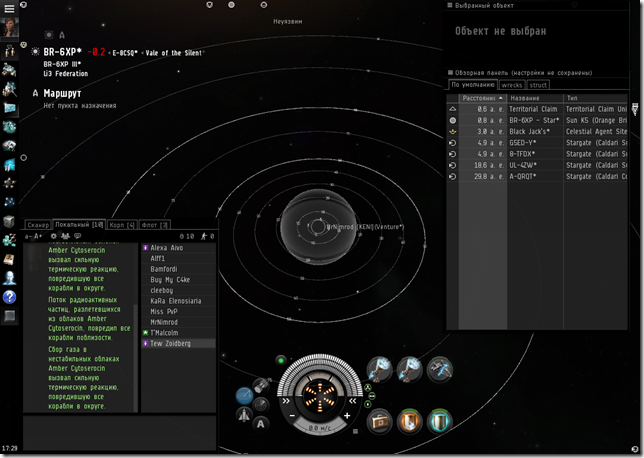The height and width of the screenshot is (458, 644).
Task: Select the G5ED-Y stargate row
Action: click(x=537, y=143)
